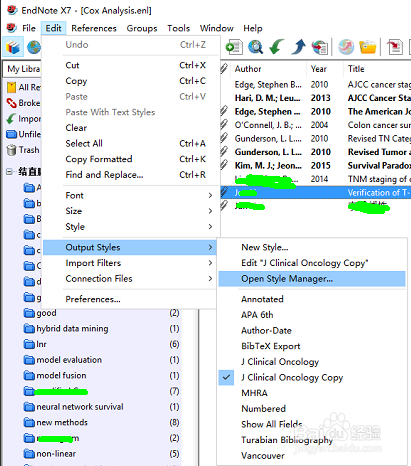
Task: Click the New Reference toolbar icon
Action: click(x=234, y=47)
